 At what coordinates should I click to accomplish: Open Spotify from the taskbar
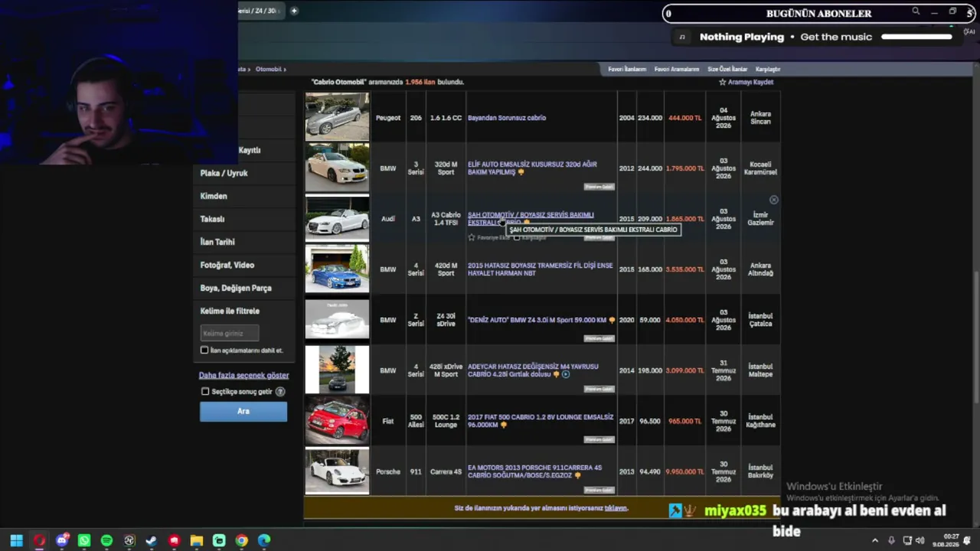click(106, 540)
